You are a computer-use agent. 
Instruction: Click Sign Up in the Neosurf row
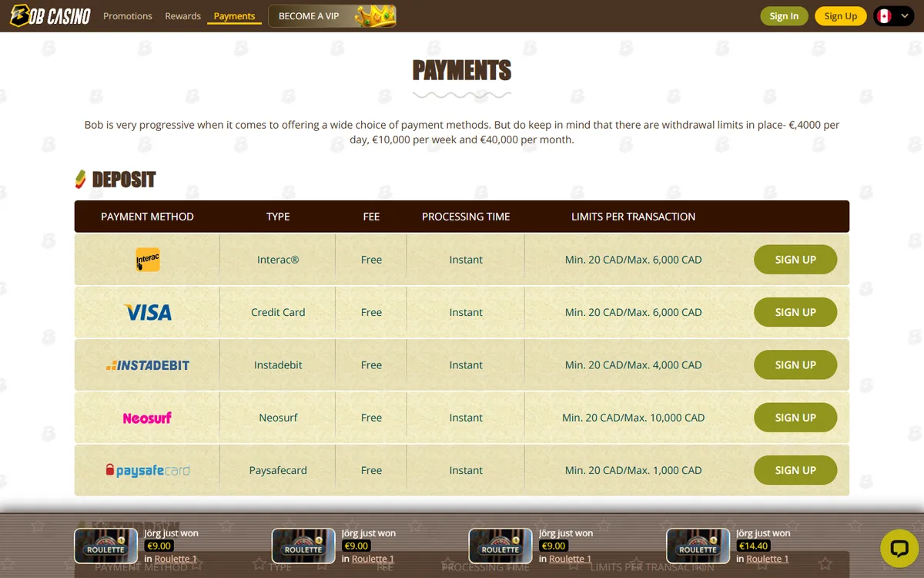click(795, 418)
